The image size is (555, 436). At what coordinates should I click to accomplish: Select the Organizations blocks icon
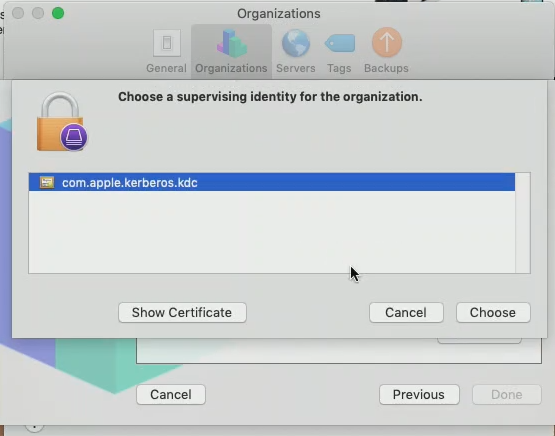click(232, 44)
